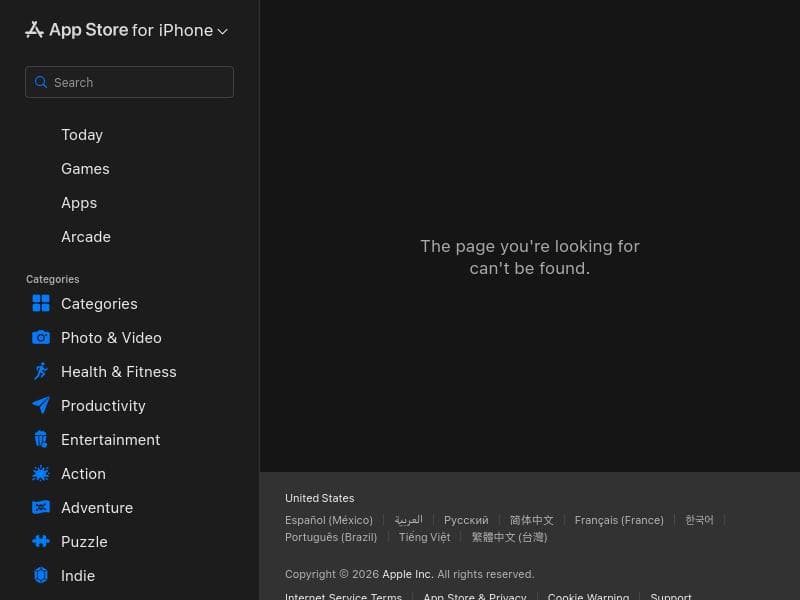Switch language to Português (Brazil)

(331, 537)
